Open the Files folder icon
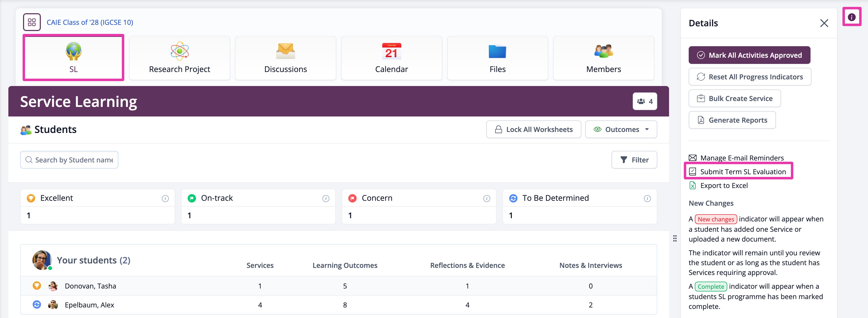The image size is (868, 318). [x=497, y=52]
